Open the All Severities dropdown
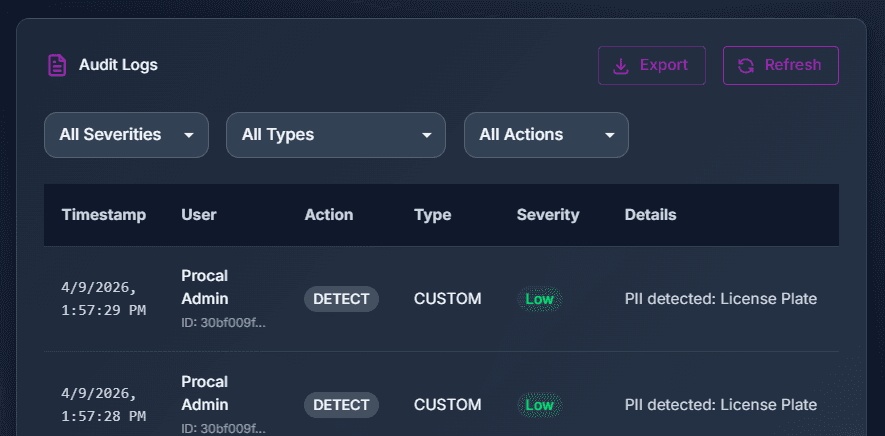 point(126,135)
